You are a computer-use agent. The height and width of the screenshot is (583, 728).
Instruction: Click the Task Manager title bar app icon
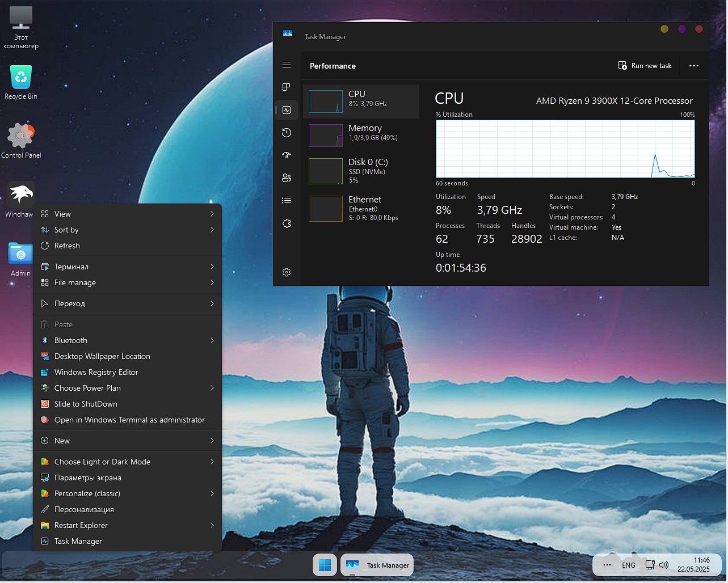click(288, 33)
